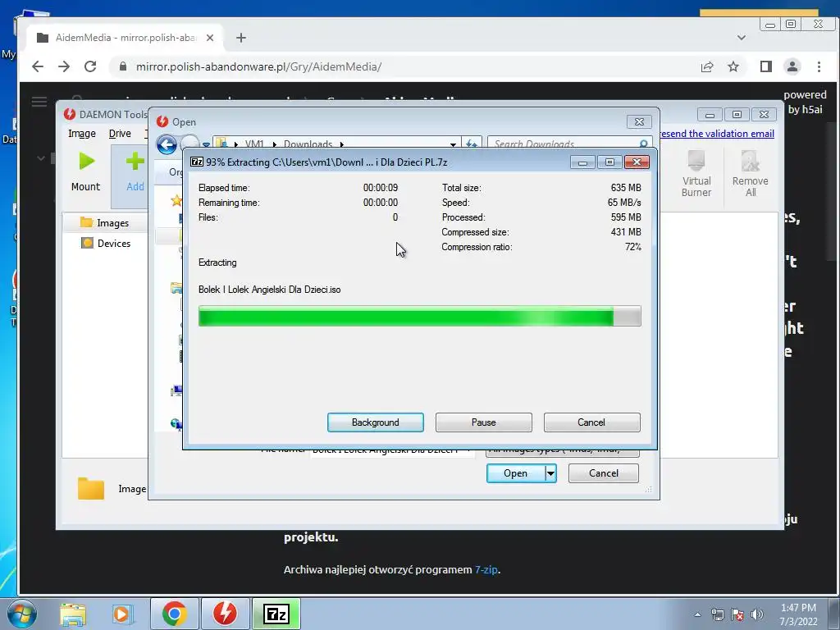Send 7-Zip extraction to Background

pyautogui.click(x=375, y=422)
